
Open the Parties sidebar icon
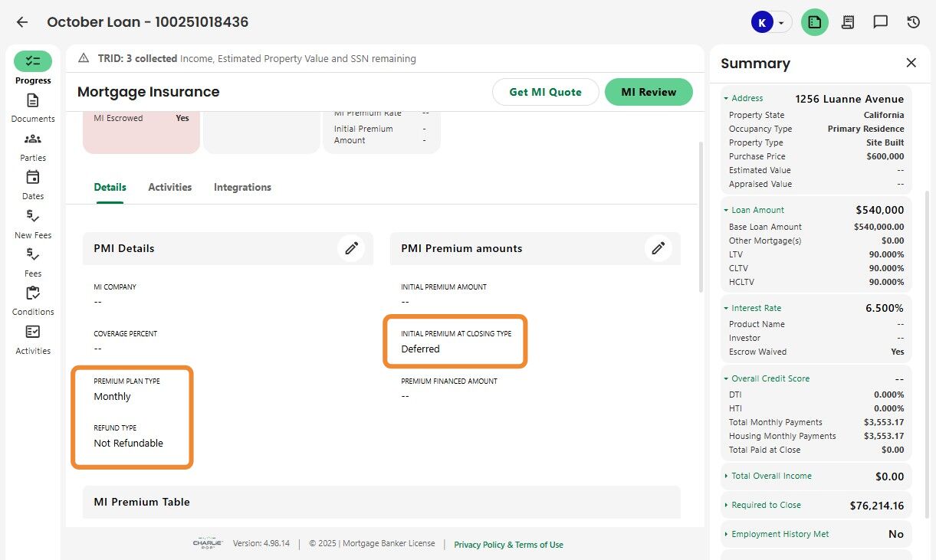click(x=33, y=139)
